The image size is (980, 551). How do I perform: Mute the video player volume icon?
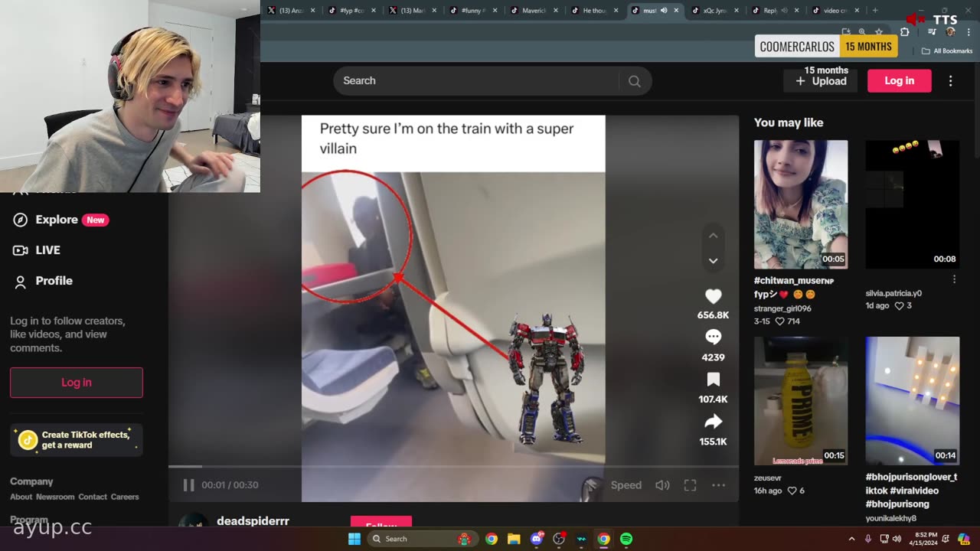click(x=662, y=485)
